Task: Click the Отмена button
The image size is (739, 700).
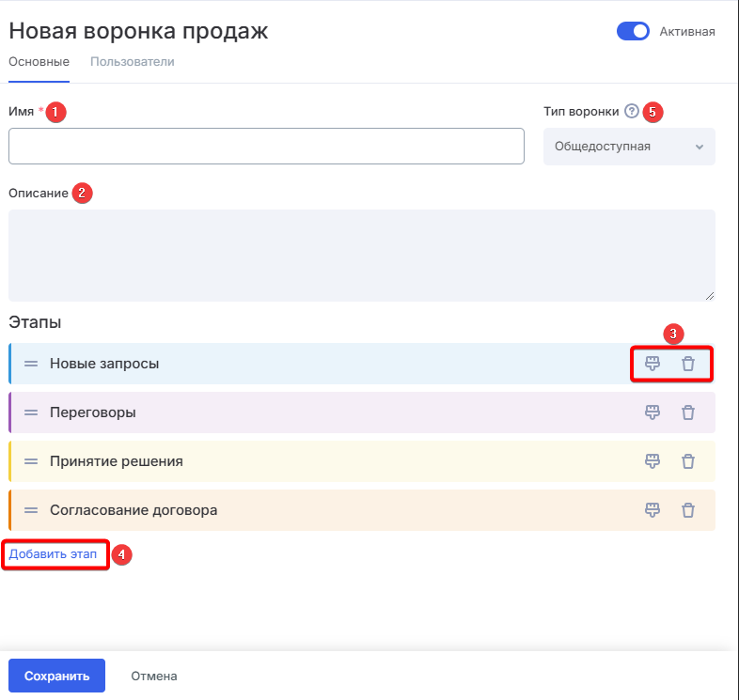Action: [154, 676]
